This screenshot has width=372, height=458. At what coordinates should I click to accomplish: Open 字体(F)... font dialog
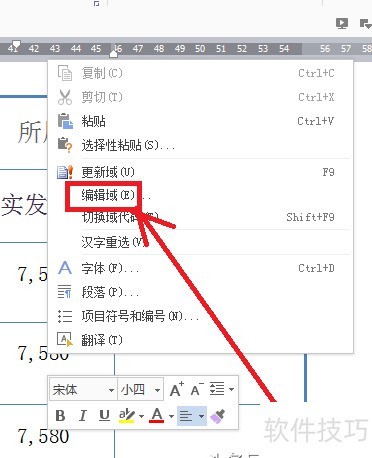pos(201,268)
